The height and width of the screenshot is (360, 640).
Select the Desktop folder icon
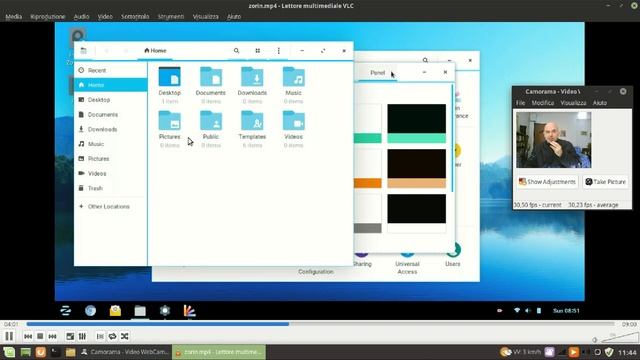169,77
